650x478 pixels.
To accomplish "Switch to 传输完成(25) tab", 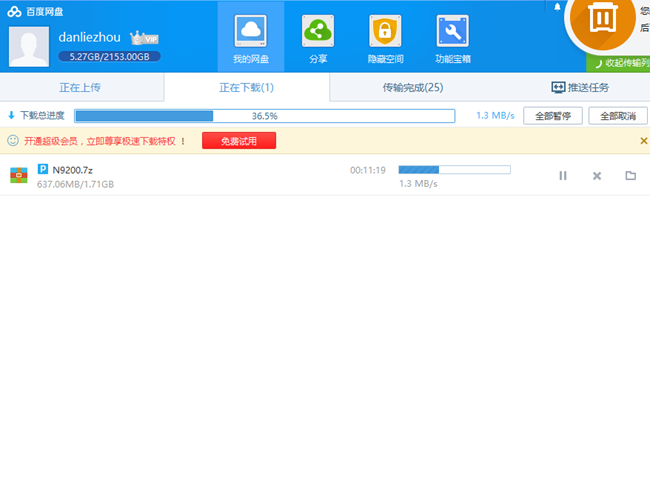I will tap(412, 88).
